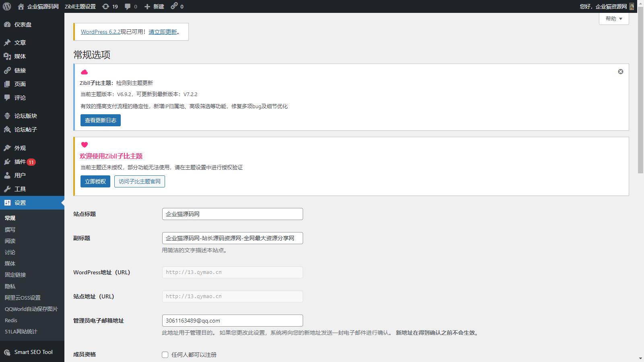The height and width of the screenshot is (362, 644).
Task: Open the comments bubble icon in admin bar
Action: [x=131, y=6]
